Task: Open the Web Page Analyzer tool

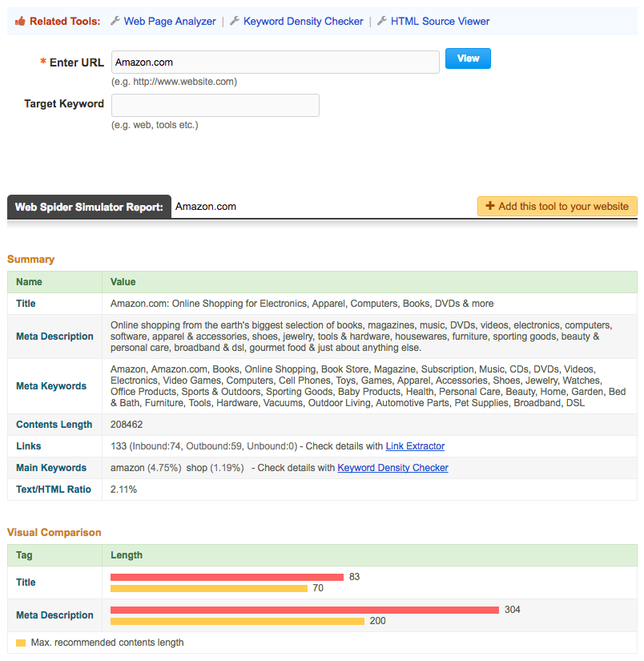Action: [x=170, y=22]
